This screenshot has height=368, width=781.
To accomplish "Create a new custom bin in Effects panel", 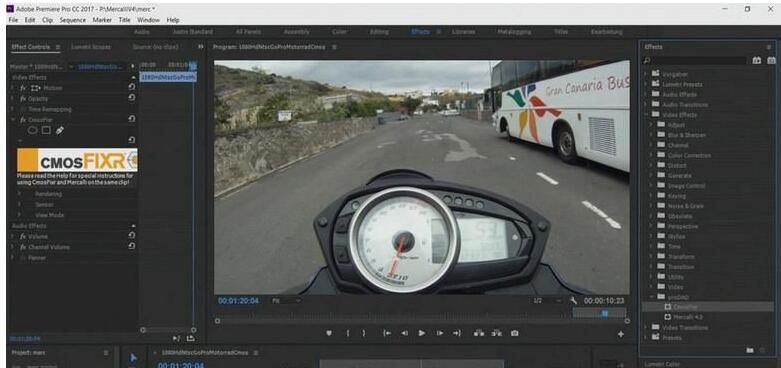I will click(750, 351).
